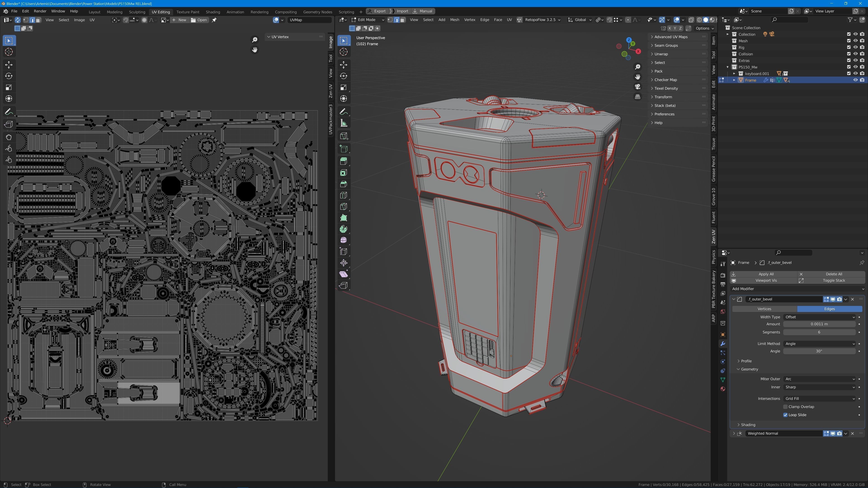
Task: Select the Inset Faces tool
Action: 343,173
